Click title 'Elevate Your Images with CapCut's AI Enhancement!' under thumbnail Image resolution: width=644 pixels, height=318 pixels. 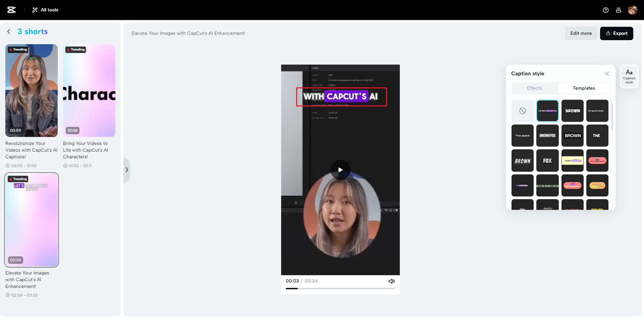pos(28,279)
